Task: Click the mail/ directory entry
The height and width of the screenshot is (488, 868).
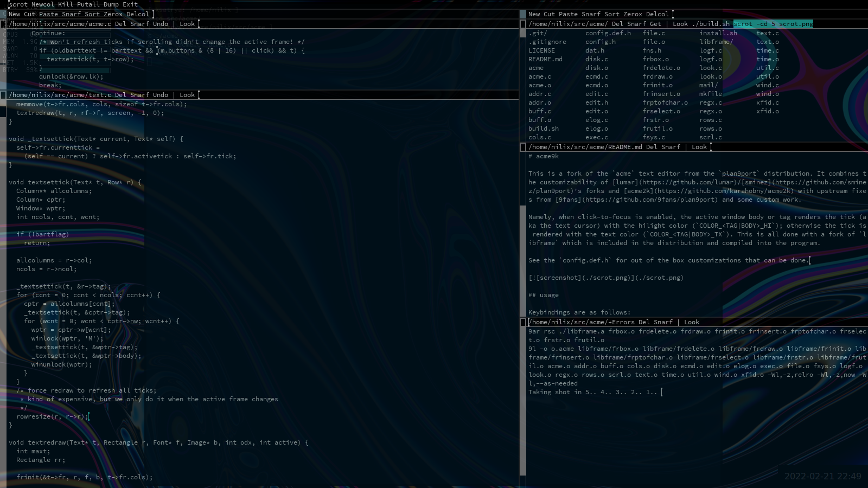Action: tap(709, 85)
